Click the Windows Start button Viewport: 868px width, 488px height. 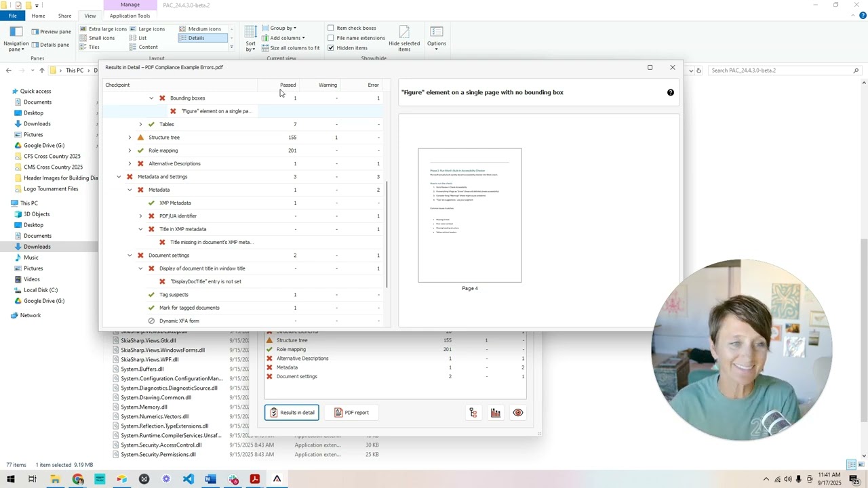(11, 479)
